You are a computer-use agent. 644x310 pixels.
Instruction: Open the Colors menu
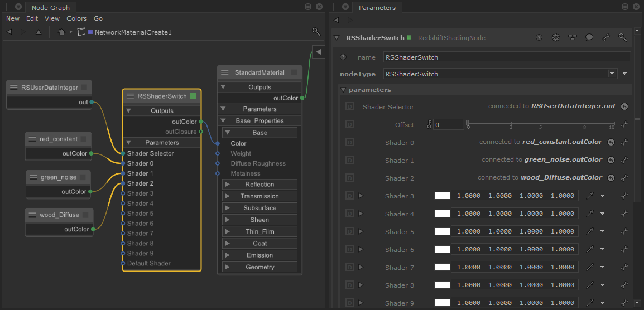(x=77, y=18)
